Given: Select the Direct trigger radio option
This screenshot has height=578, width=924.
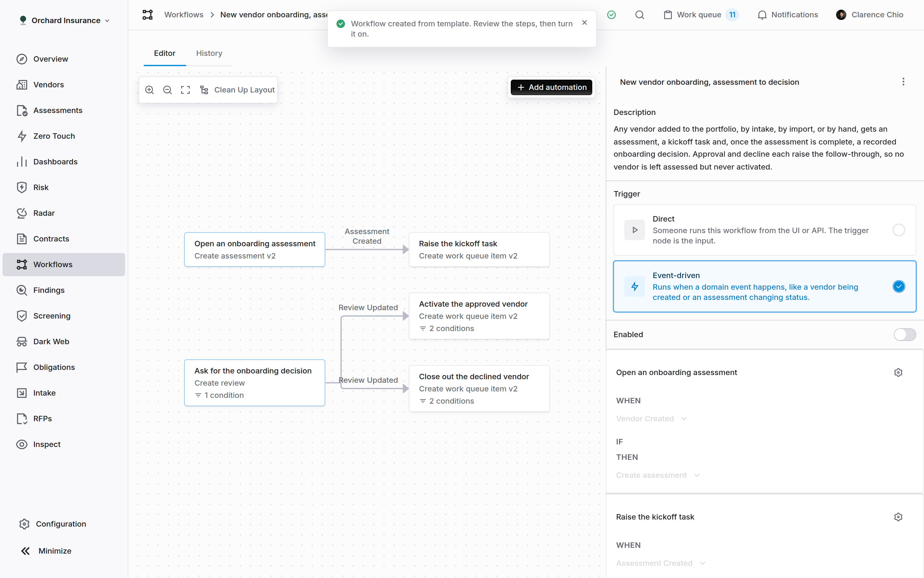Looking at the screenshot, I should [x=898, y=230].
